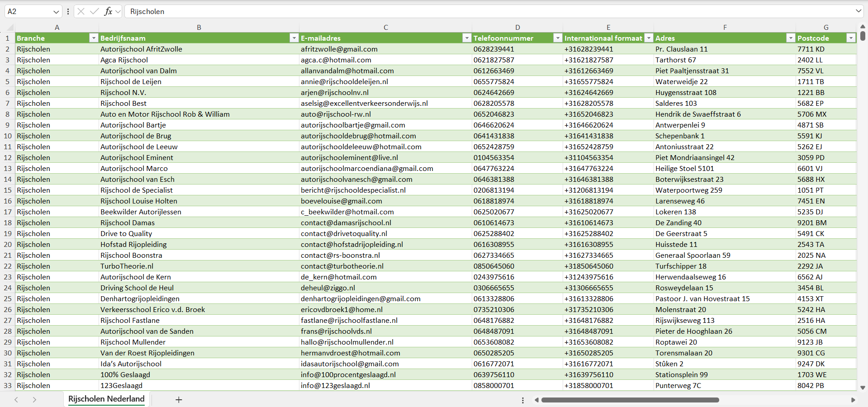Image resolution: width=868 pixels, height=407 pixels.
Task: Click the previous sheet navigation arrow
Action: click(16, 400)
